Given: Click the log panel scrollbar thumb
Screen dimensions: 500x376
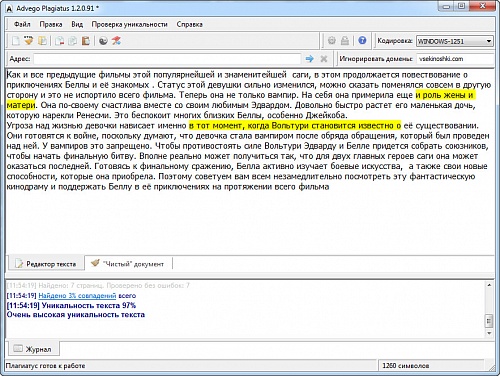Looking at the screenshot, I should click(489, 321).
